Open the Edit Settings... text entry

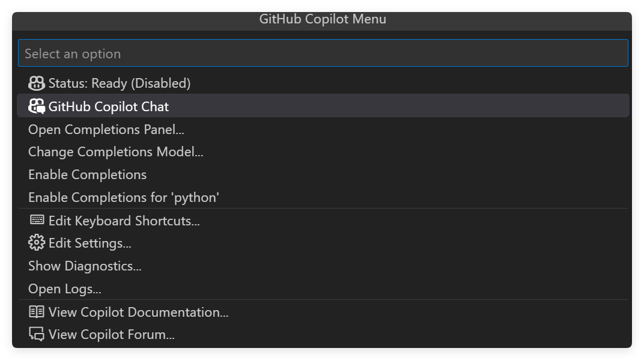click(90, 243)
